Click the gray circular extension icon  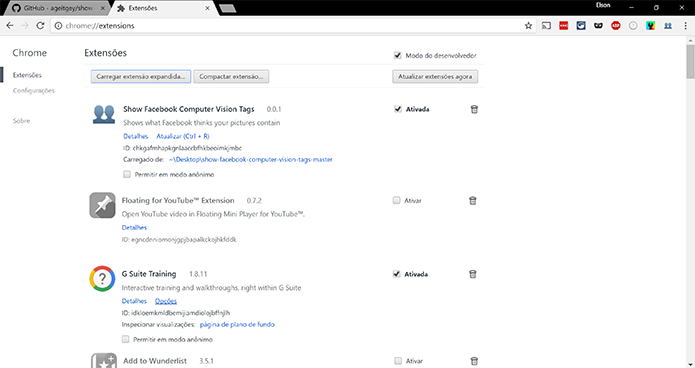(633, 26)
